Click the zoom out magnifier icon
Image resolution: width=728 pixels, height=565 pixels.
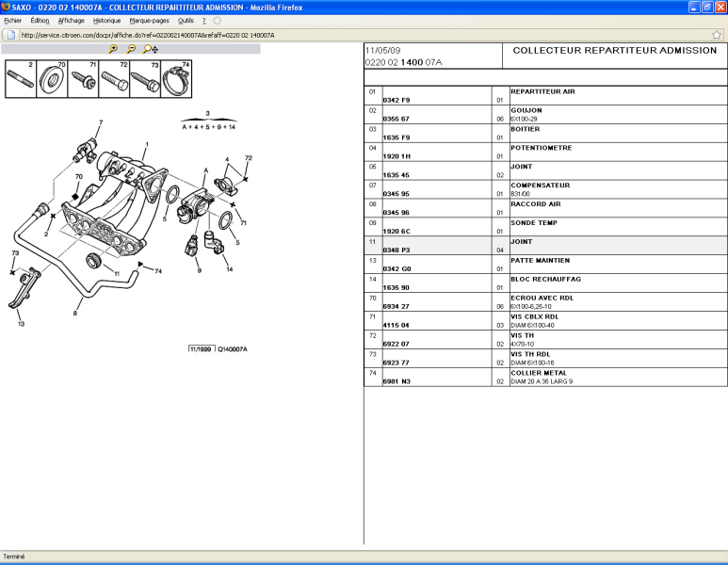click(132, 49)
